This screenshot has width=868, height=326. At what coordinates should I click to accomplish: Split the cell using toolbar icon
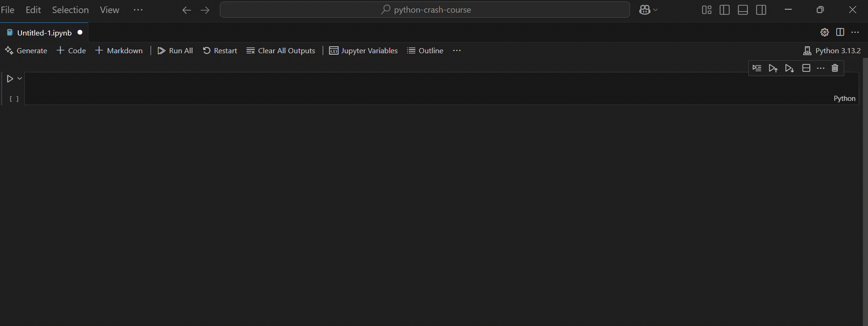806,68
